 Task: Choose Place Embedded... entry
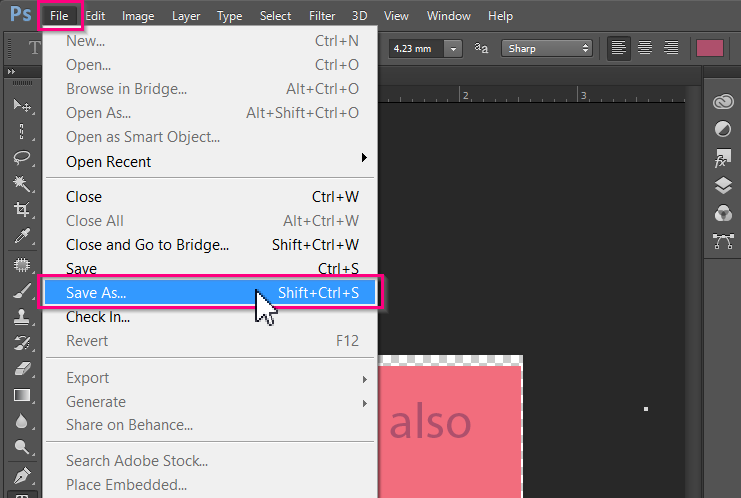[210, 485]
